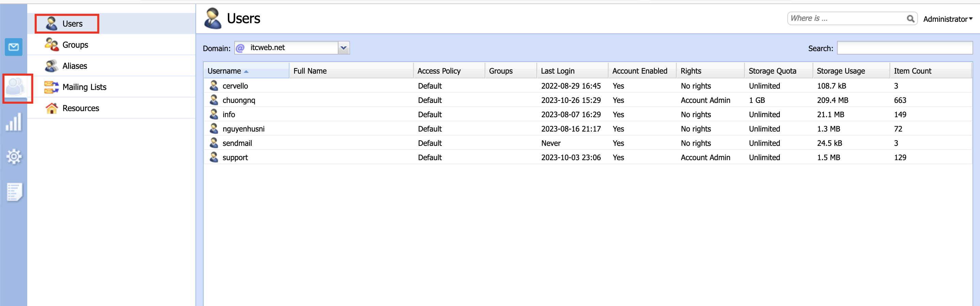The image size is (980, 306).
Task: Open Groups in the accounts menu
Action: 75,45
